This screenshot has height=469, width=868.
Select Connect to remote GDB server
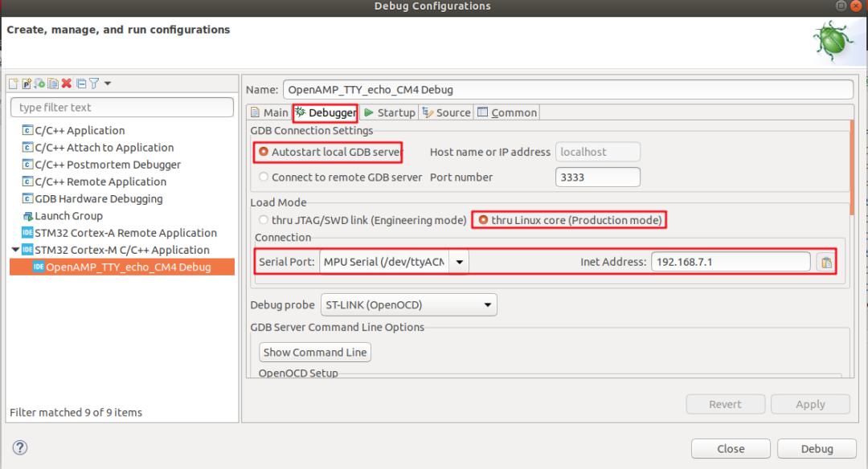340,177
